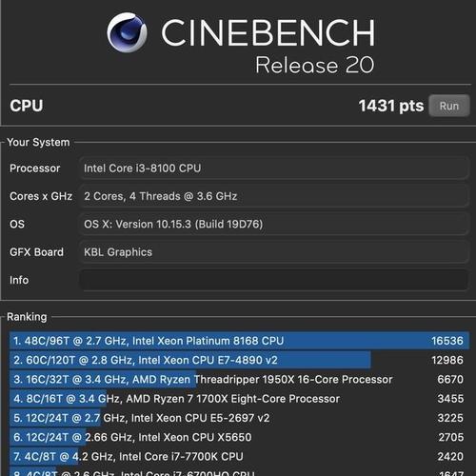Start the CPU test with Run

pyautogui.click(x=449, y=106)
